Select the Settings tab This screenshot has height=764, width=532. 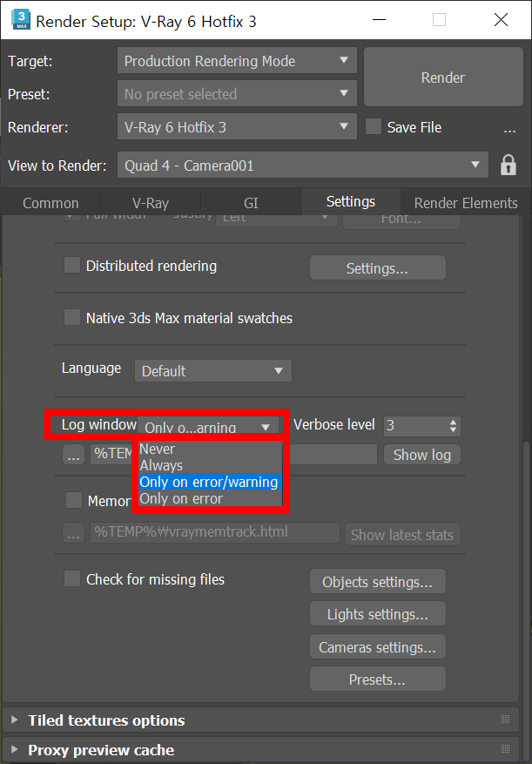(x=351, y=202)
